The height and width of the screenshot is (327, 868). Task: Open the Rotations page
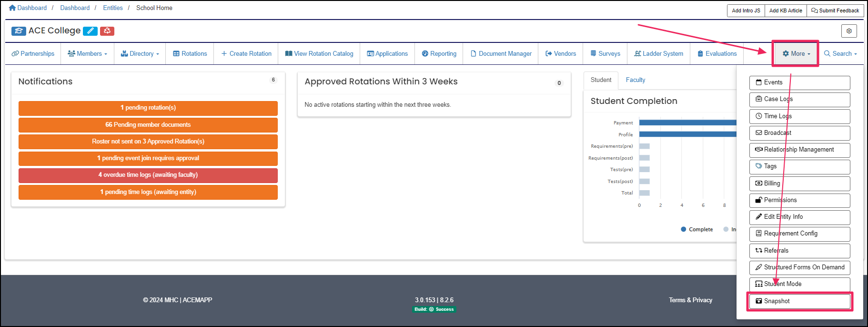click(190, 54)
